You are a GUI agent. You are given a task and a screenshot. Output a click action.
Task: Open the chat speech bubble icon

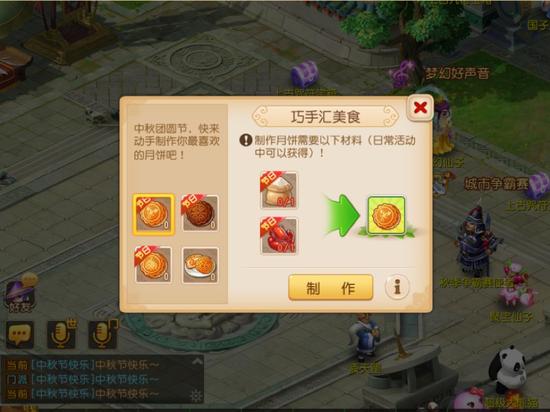point(20,334)
